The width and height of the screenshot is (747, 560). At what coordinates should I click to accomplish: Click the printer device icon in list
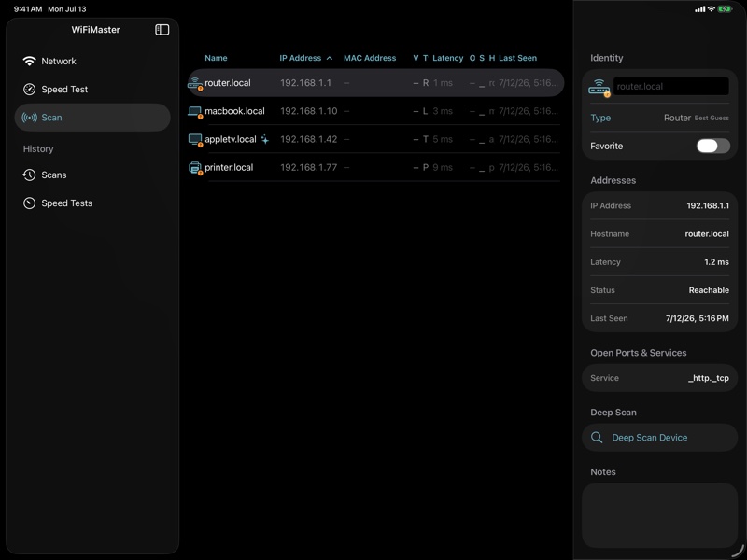pyautogui.click(x=195, y=168)
